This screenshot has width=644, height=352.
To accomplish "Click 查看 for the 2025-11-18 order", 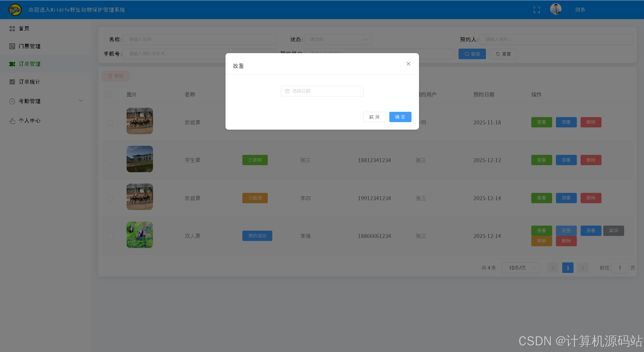I will [542, 122].
